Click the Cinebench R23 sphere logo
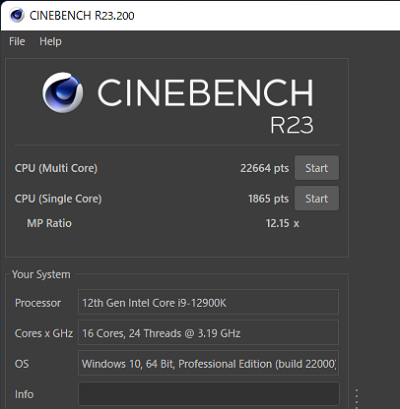The width and height of the screenshot is (400, 409). (63, 93)
